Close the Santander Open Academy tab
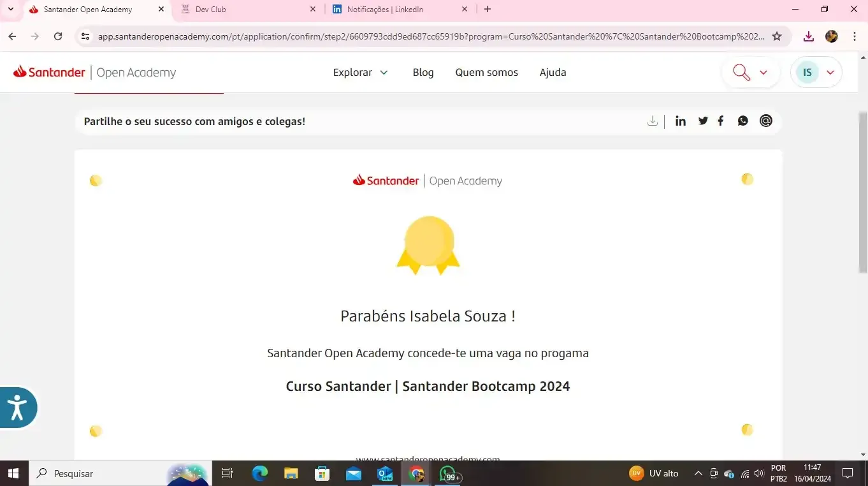 pyautogui.click(x=161, y=9)
